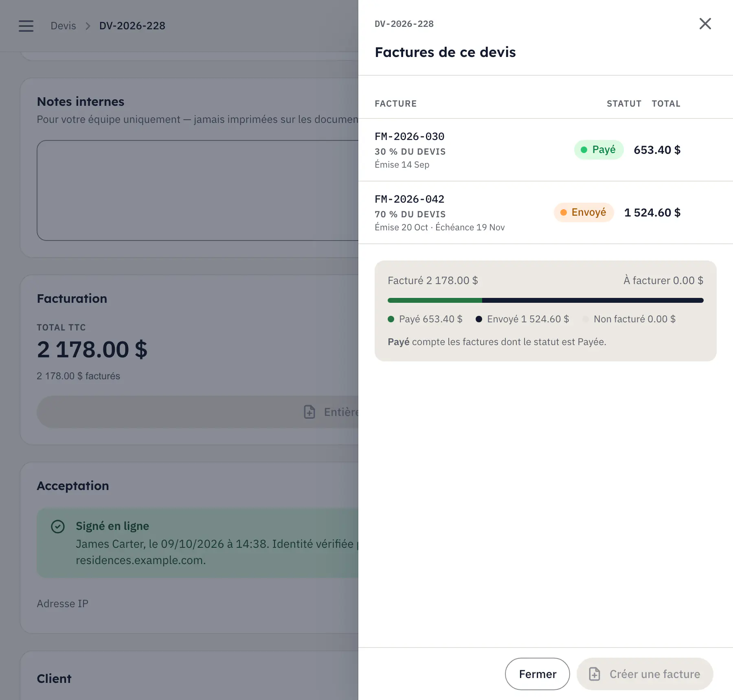Viewport: 733px width, 700px height.
Task: Click 'Facturé 2 178.00 $' summary text
Action: point(432,280)
